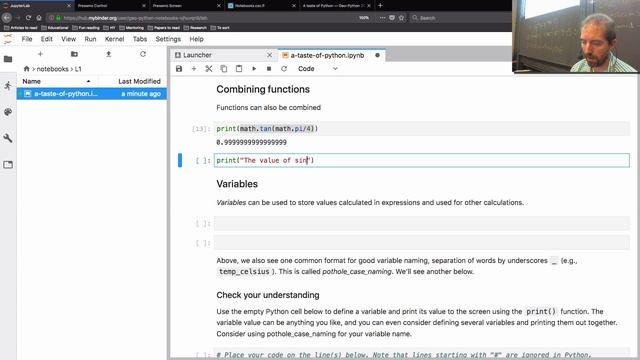Screen dimensions: 640x360
Task: Click the output 0.9999999999999999
Action: (251, 142)
